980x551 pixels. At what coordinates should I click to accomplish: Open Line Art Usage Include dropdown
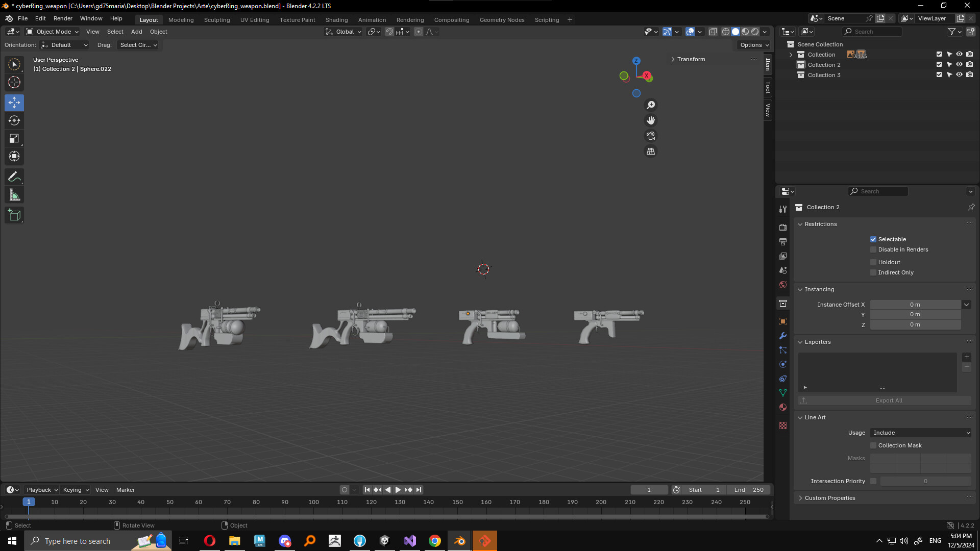pos(921,433)
